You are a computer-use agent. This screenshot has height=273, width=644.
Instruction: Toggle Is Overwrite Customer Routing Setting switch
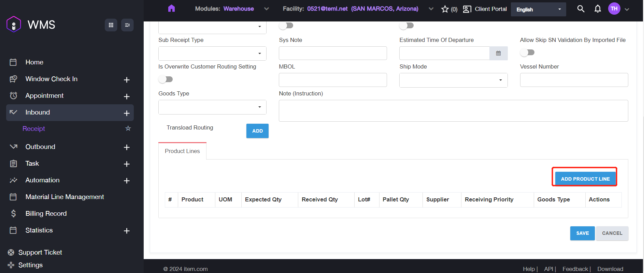[166, 79]
